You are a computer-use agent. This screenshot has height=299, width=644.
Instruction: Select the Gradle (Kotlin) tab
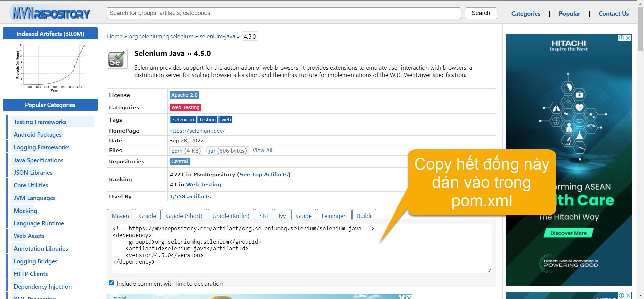(x=230, y=216)
